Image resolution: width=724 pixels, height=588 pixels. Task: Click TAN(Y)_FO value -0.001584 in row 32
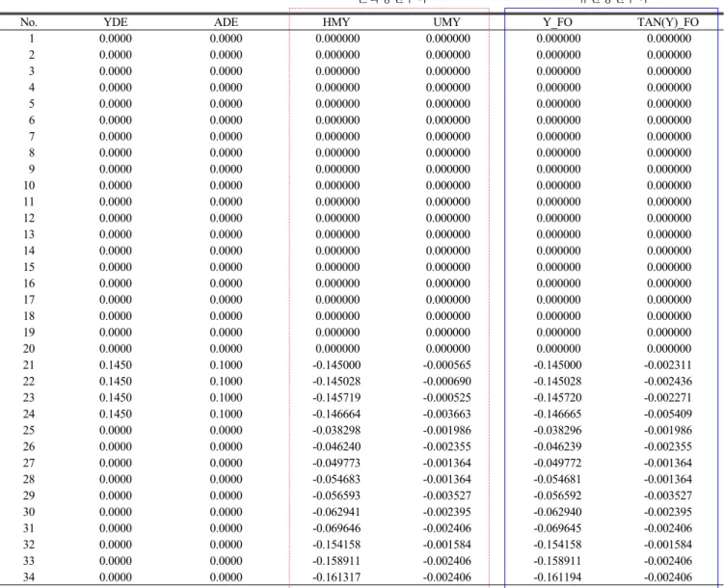668,545
